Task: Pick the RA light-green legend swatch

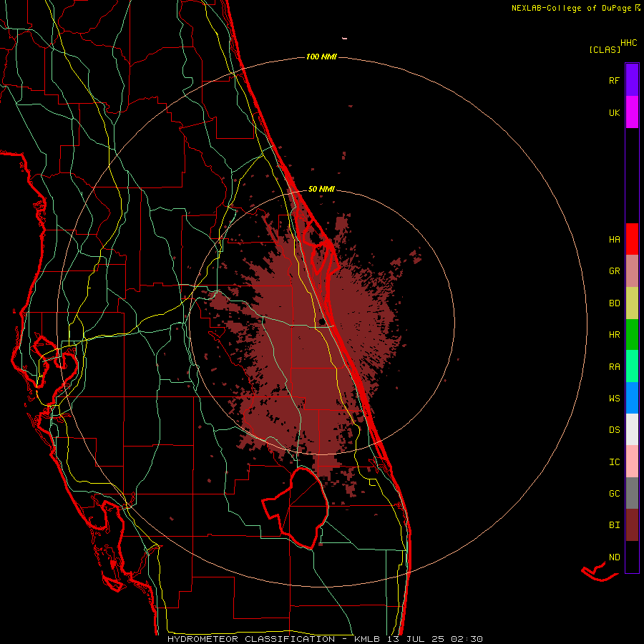Action: [x=632, y=366]
